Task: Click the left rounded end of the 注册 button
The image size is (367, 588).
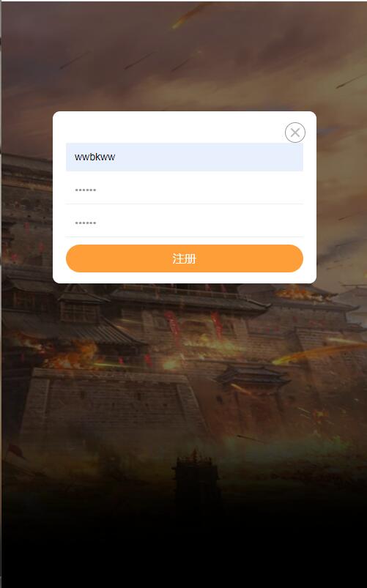Action: [x=75, y=258]
